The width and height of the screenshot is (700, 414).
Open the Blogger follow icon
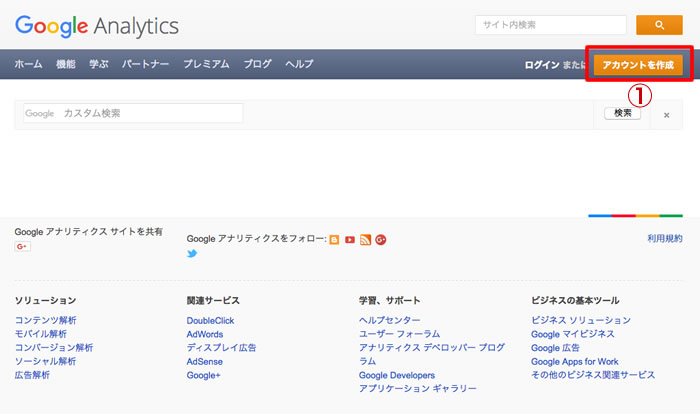tap(334, 240)
